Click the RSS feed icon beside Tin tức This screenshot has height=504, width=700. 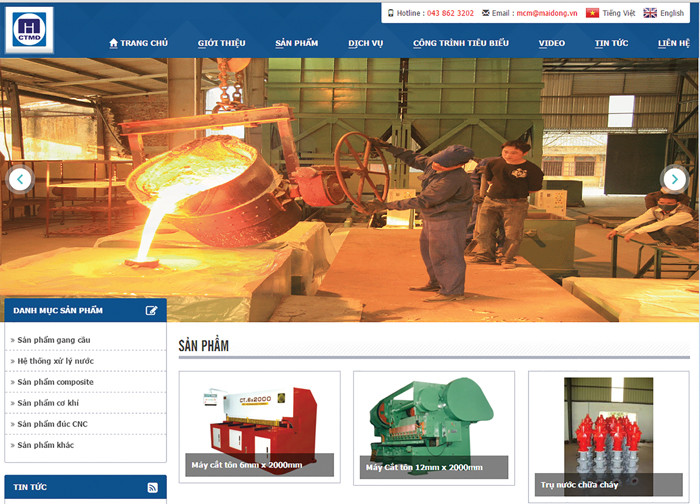pos(152,487)
